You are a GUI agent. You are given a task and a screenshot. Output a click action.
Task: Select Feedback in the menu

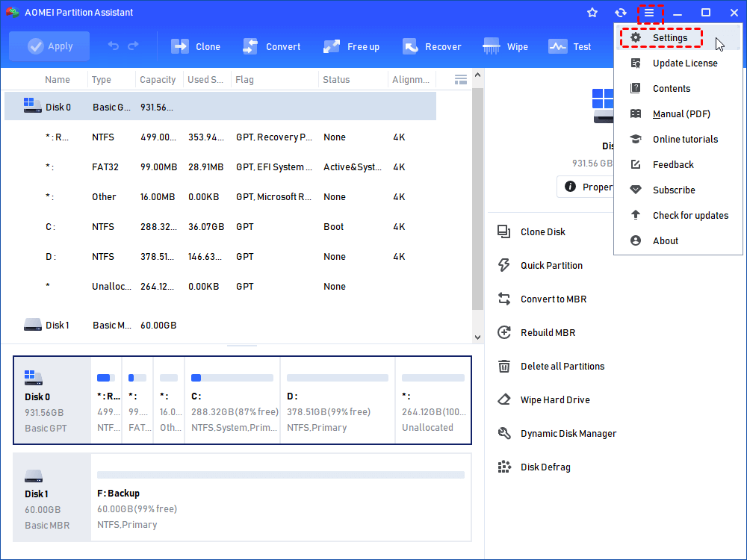coord(678,164)
